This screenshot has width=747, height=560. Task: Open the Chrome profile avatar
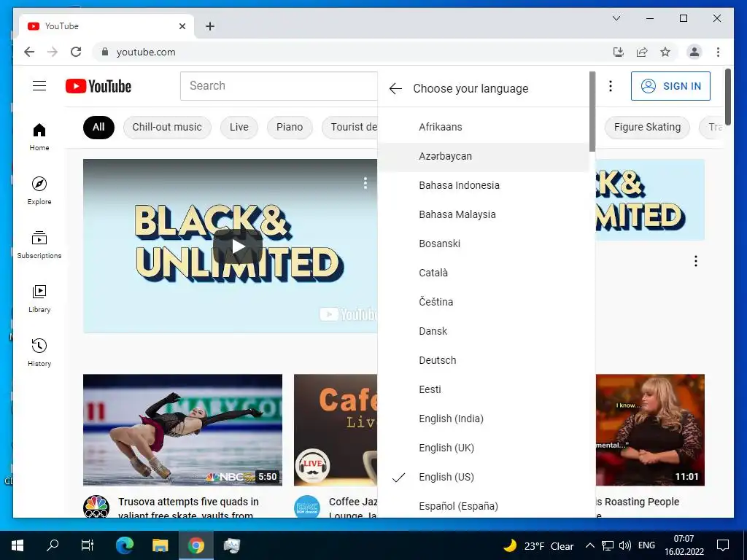tap(694, 52)
